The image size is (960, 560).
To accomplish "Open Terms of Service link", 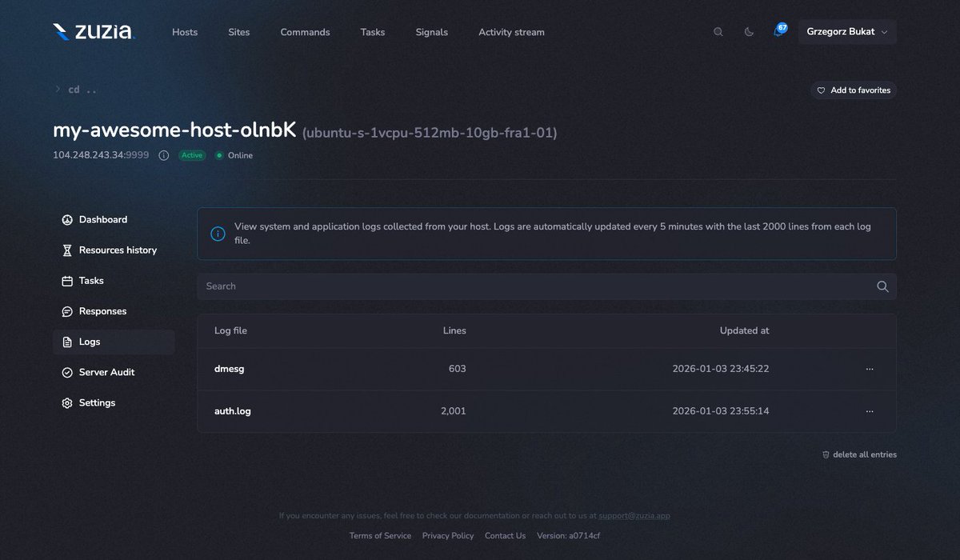I will pos(380,536).
